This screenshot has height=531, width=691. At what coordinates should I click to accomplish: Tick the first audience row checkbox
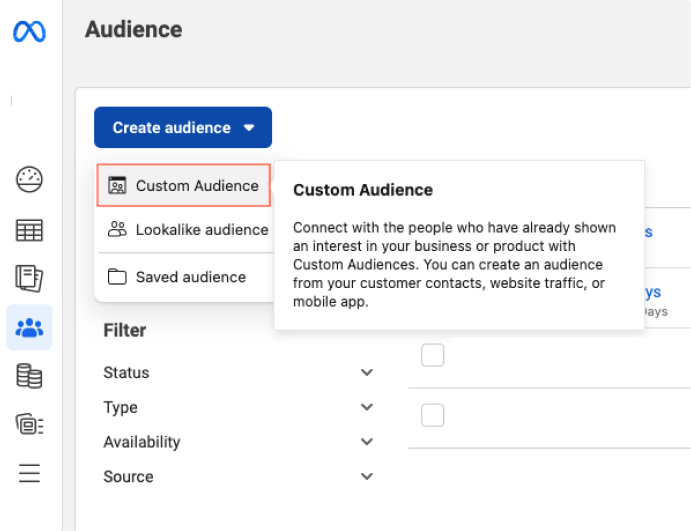[x=432, y=355]
